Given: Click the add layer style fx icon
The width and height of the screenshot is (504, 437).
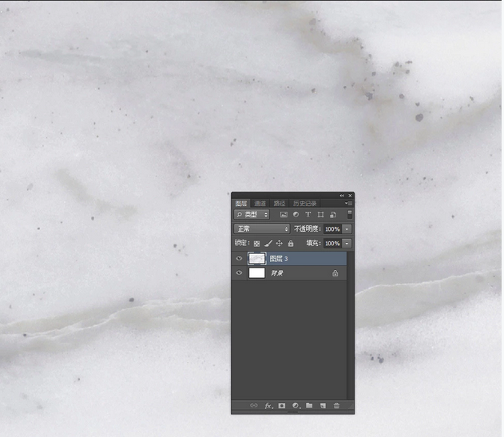Looking at the screenshot, I should coord(268,406).
